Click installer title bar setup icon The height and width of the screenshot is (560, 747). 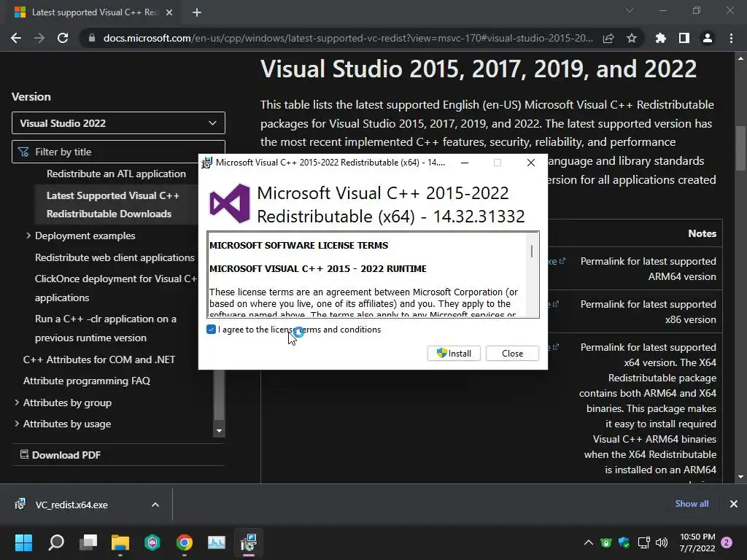click(206, 163)
